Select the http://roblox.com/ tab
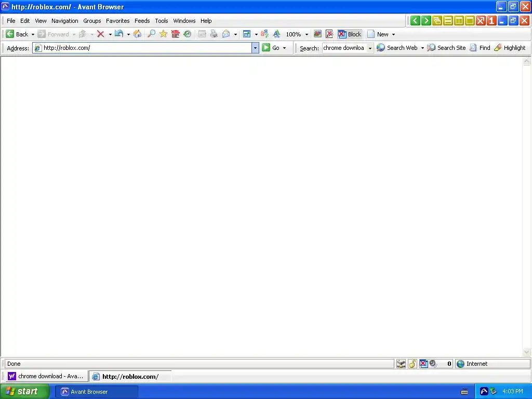Image resolution: width=532 pixels, height=399 pixels. (x=130, y=376)
